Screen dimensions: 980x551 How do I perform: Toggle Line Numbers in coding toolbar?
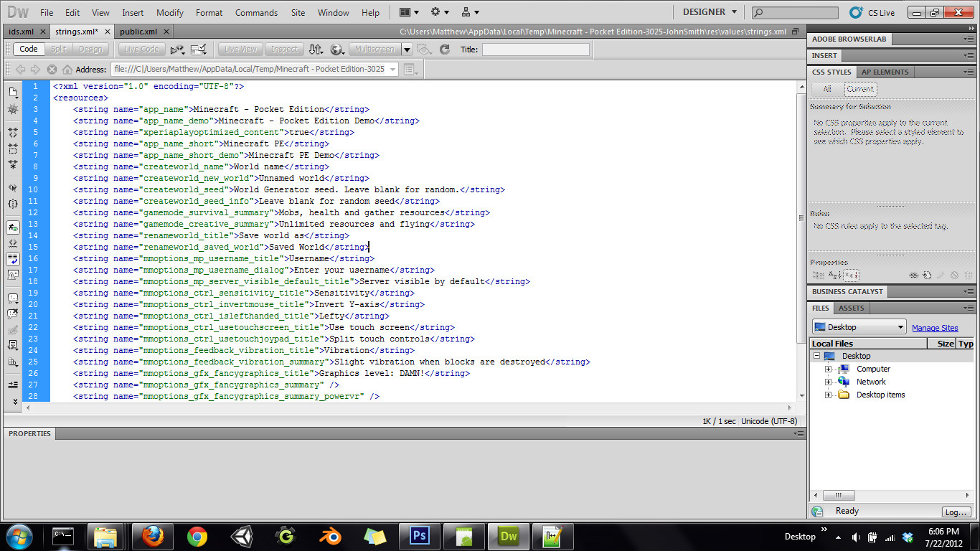pos(13,227)
